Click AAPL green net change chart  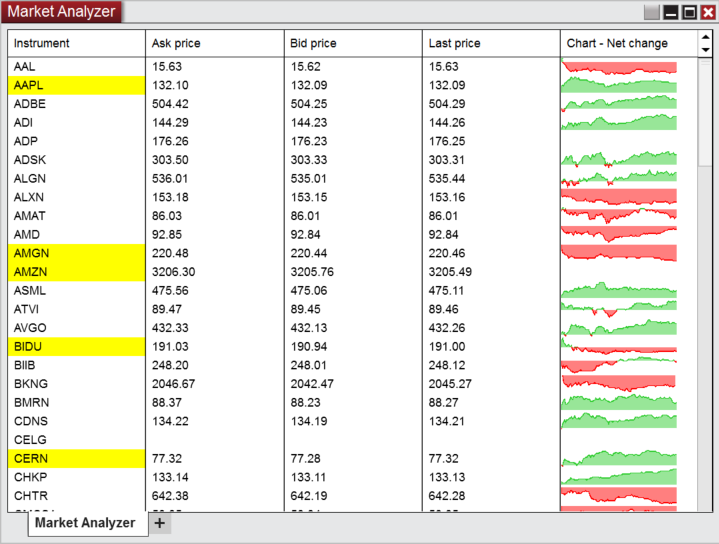tap(619, 85)
